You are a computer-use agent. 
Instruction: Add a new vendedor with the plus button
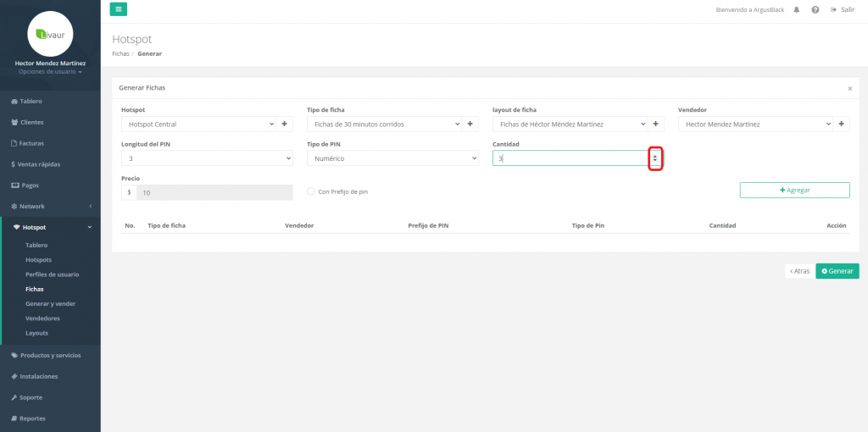(842, 125)
